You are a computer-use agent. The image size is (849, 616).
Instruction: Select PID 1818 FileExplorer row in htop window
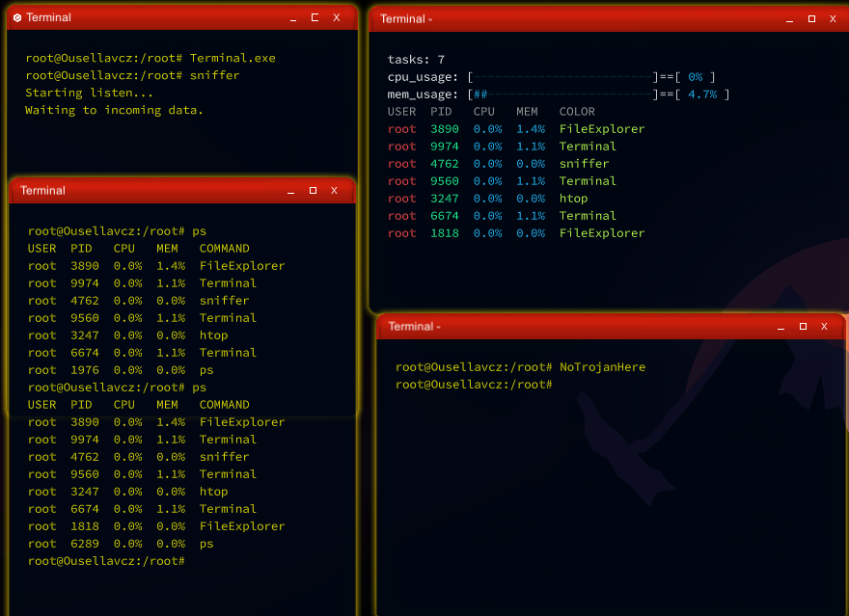(516, 233)
